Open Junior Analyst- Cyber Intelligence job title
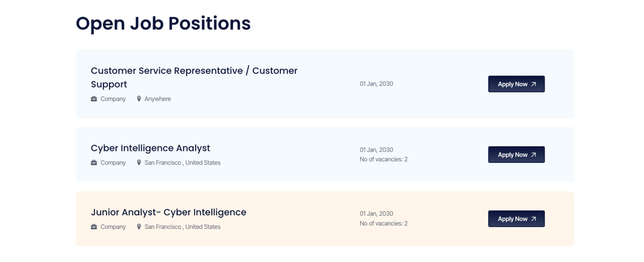Screen dimensions: 644x262 point(169,212)
